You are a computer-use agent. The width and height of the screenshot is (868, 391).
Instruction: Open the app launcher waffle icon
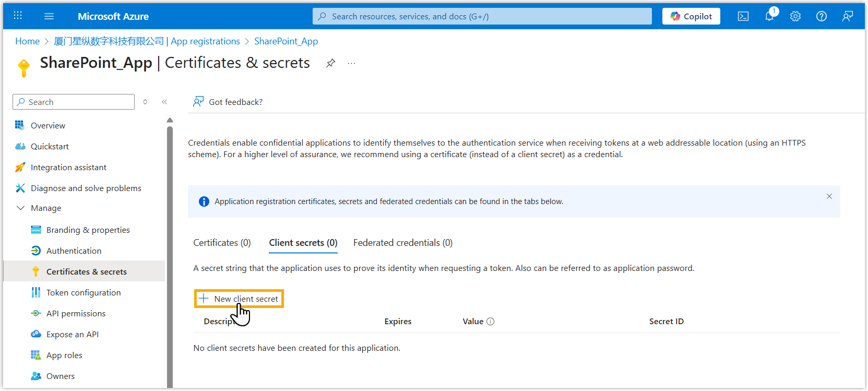point(18,16)
